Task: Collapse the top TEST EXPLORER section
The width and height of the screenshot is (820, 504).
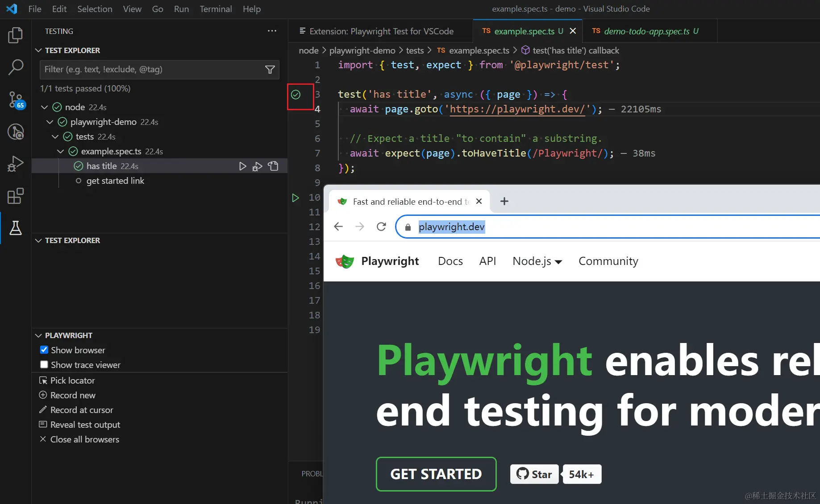Action: (38, 50)
